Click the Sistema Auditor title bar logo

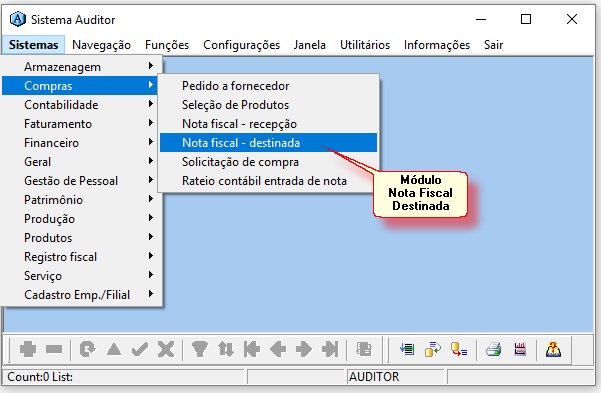coord(18,19)
